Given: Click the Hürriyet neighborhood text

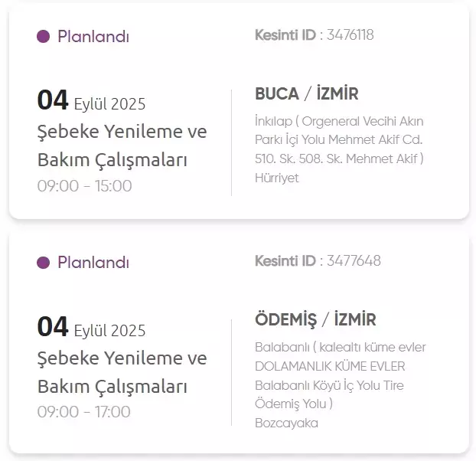Looking at the screenshot, I should (x=277, y=178).
